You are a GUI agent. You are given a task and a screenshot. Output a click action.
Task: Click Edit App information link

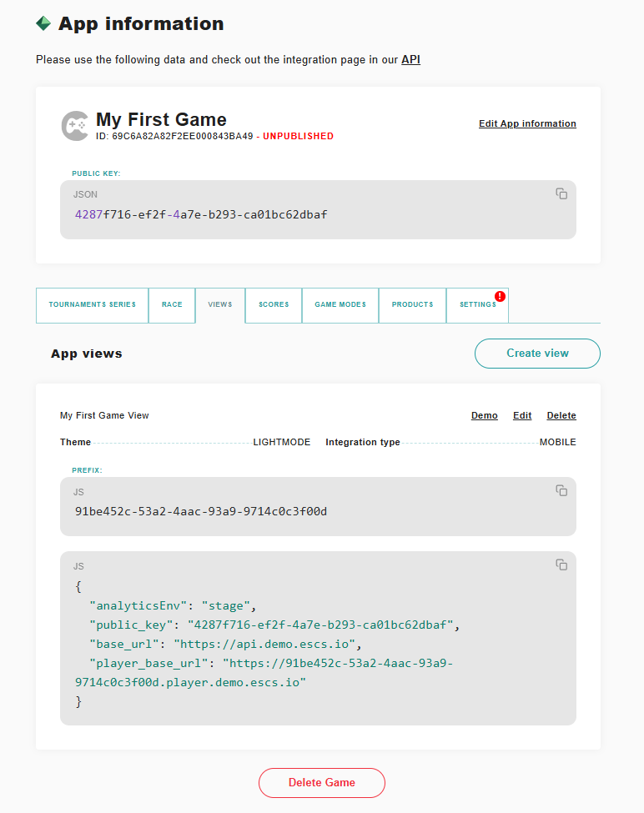pyautogui.click(x=527, y=123)
